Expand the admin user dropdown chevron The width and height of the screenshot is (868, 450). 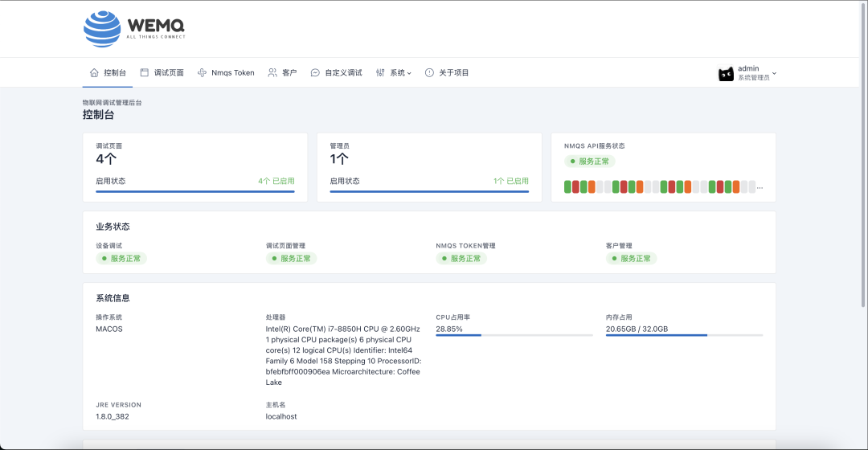[x=775, y=73]
